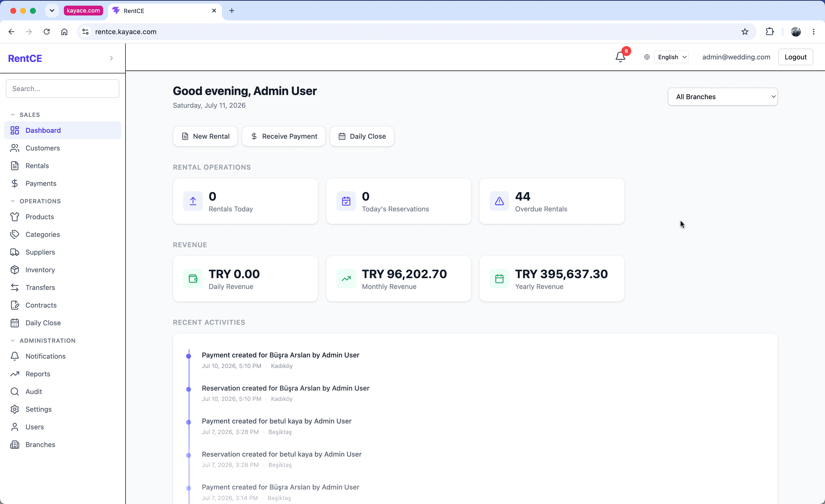This screenshot has width=825, height=504.
Task: Click the Monthly Revenue trending icon
Action: coord(346,279)
